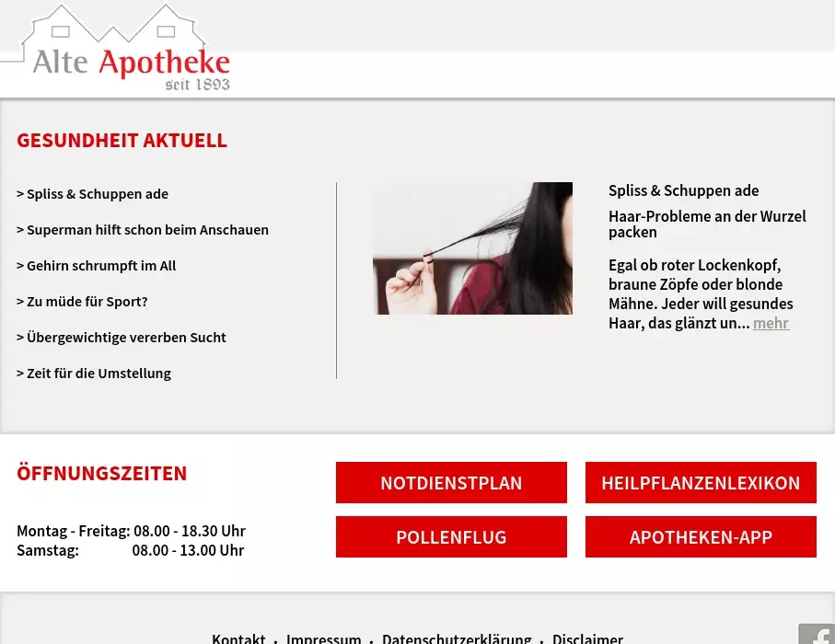Image resolution: width=835 pixels, height=644 pixels.
Task: Click Haar-Probleme an der Wurzel packen subtitle
Action: click(x=707, y=224)
